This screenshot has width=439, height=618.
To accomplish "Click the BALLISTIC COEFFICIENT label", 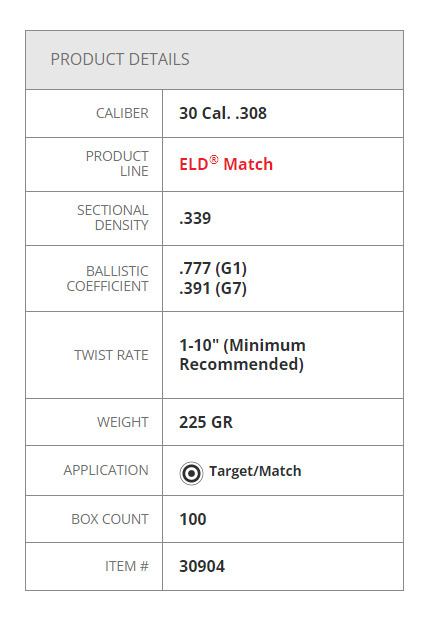I will coord(108,279).
